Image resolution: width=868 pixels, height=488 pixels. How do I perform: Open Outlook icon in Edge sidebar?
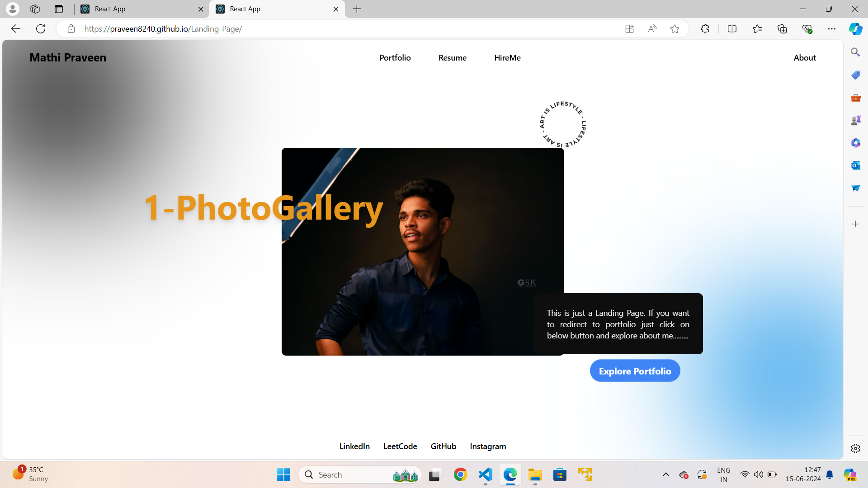[855, 165]
